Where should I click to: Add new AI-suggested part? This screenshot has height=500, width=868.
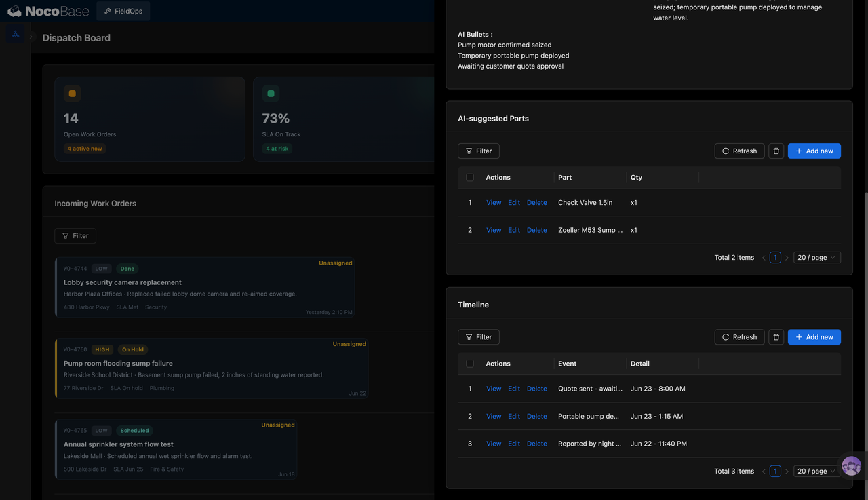(x=814, y=151)
